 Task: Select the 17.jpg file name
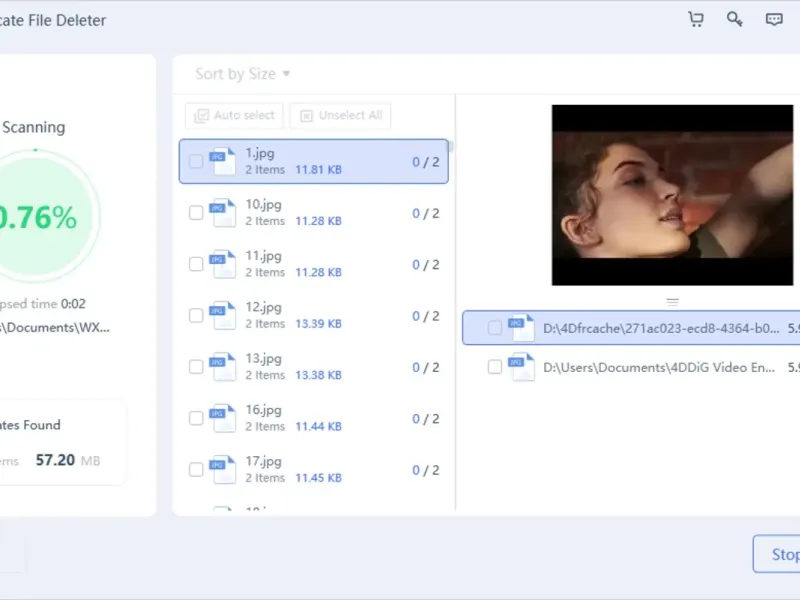point(263,461)
